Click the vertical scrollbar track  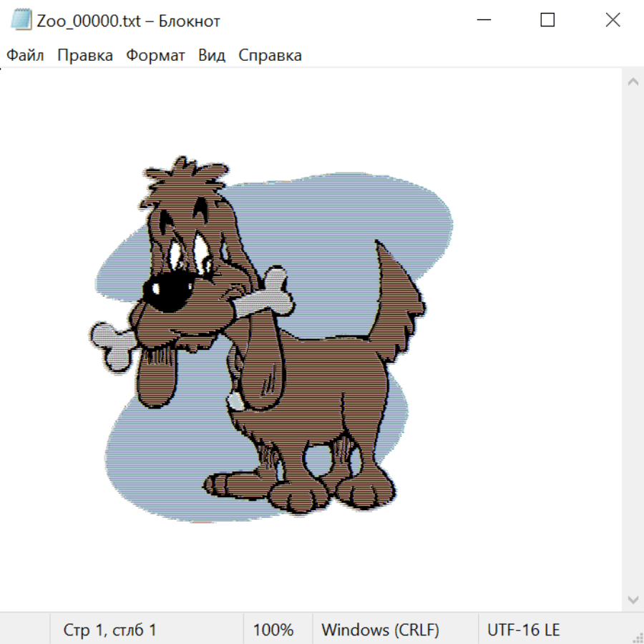(x=633, y=340)
